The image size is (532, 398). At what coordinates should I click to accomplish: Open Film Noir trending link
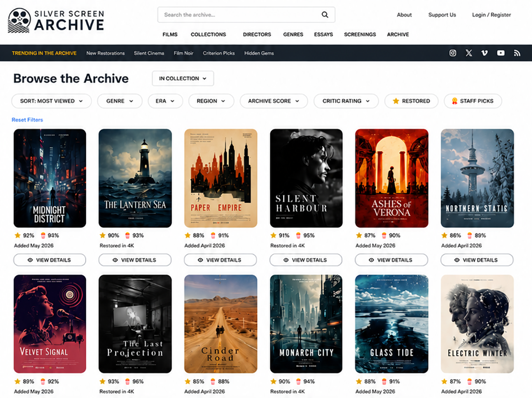pos(183,53)
